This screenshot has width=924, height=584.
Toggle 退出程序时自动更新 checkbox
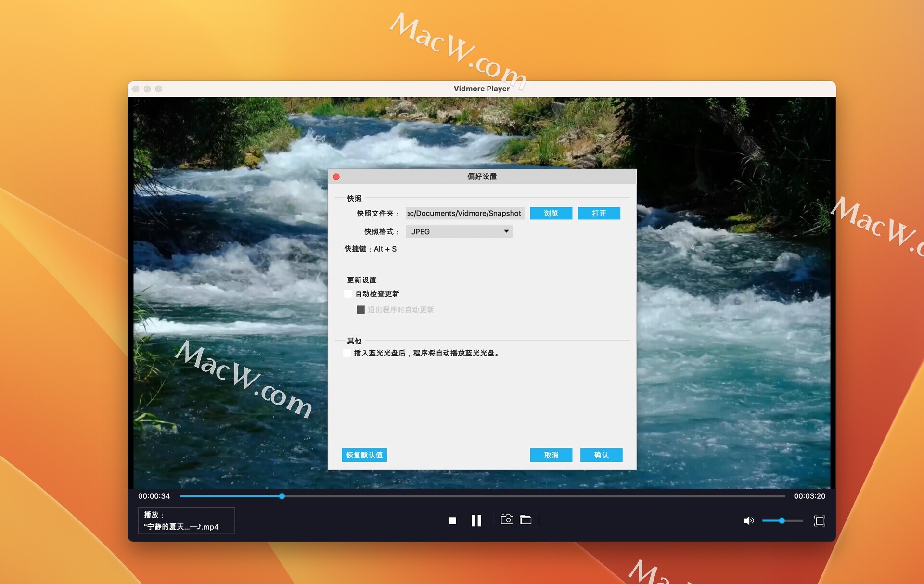(360, 310)
